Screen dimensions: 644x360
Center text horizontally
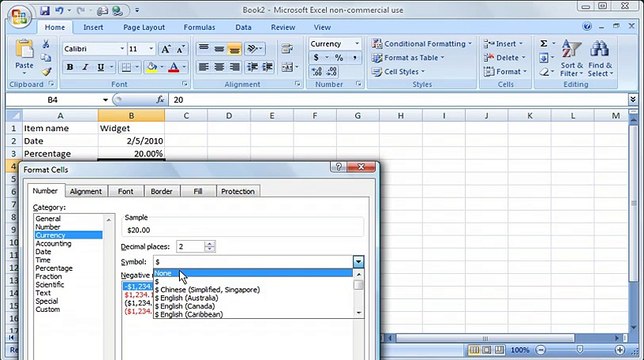pyautogui.click(x=219, y=67)
